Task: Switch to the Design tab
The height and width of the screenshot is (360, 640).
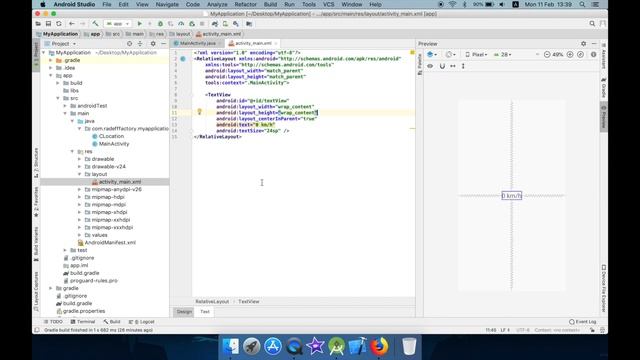Action: tap(184, 312)
